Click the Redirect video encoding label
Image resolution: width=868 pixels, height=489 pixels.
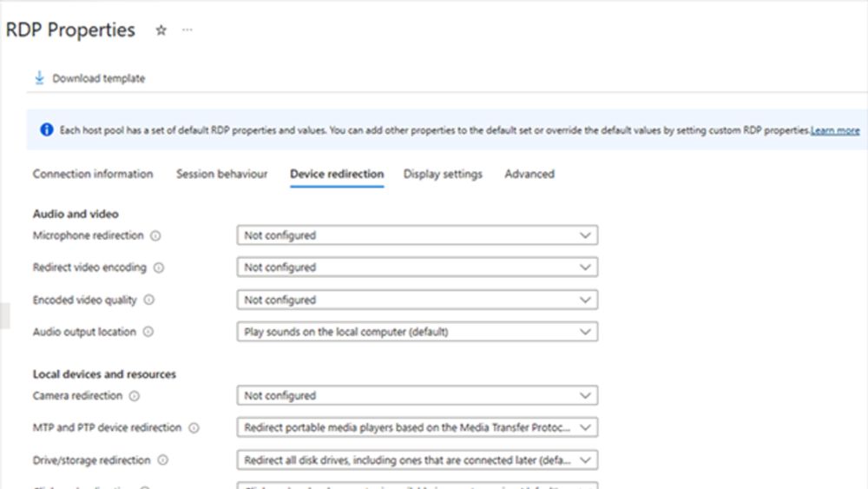[x=89, y=268]
